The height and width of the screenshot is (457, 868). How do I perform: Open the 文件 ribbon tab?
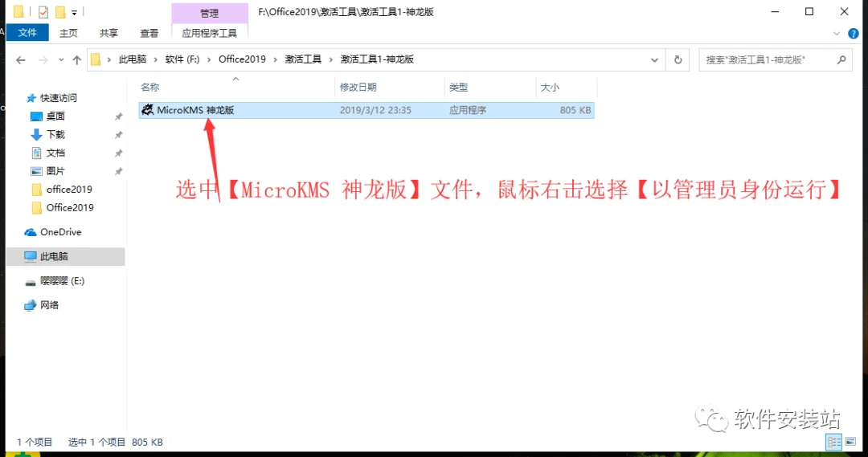point(27,33)
